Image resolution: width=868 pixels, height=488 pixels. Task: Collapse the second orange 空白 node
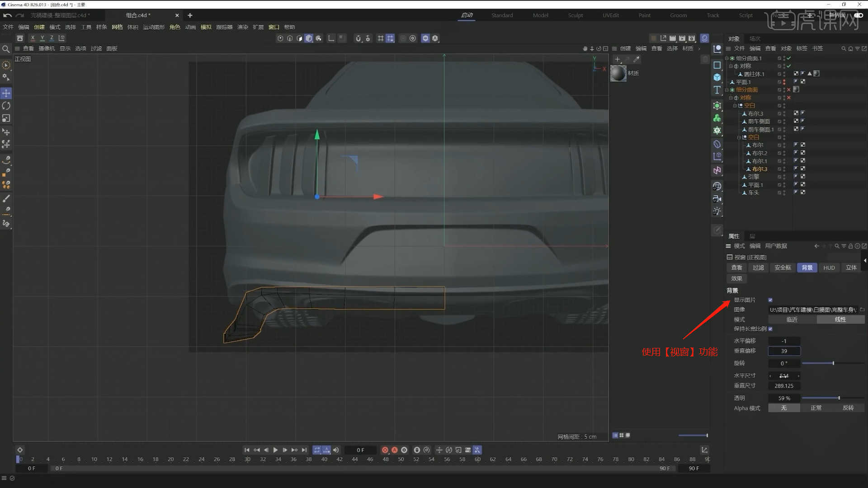tap(739, 137)
